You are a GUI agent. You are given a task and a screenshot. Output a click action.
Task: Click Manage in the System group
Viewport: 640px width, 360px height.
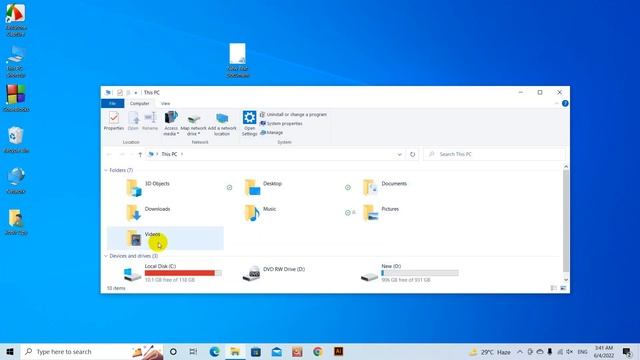pyautogui.click(x=272, y=132)
